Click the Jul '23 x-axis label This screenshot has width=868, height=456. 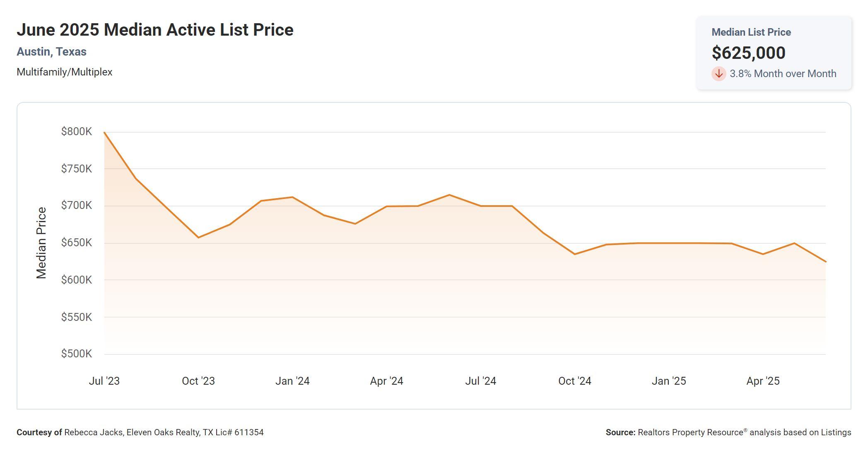click(104, 381)
